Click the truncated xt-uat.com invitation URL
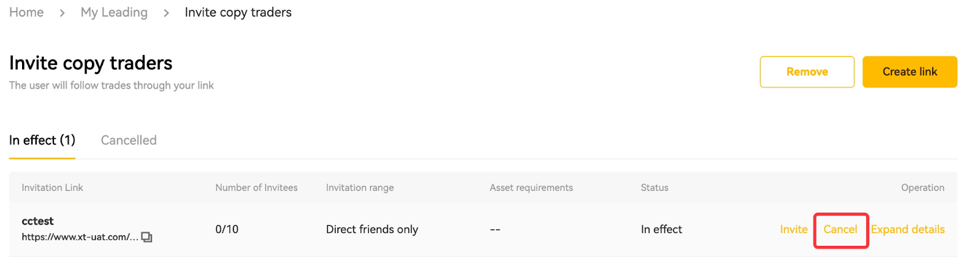The width and height of the screenshot is (980, 268). point(80,237)
